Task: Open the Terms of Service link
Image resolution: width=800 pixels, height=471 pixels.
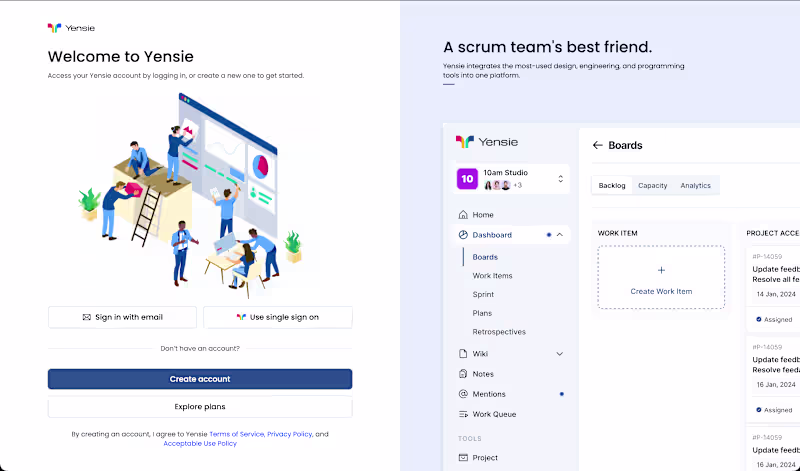Action: click(x=236, y=434)
